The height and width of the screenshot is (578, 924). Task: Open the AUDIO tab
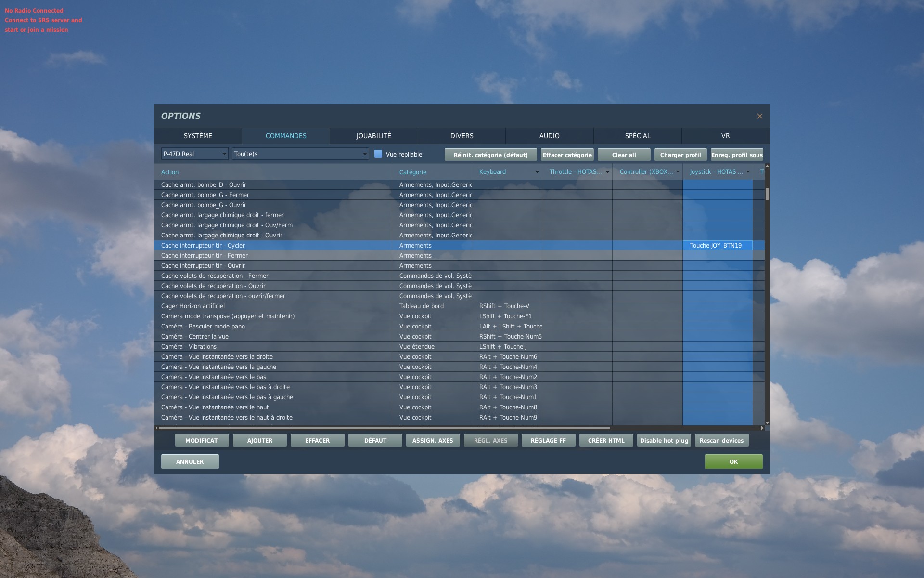[550, 136]
